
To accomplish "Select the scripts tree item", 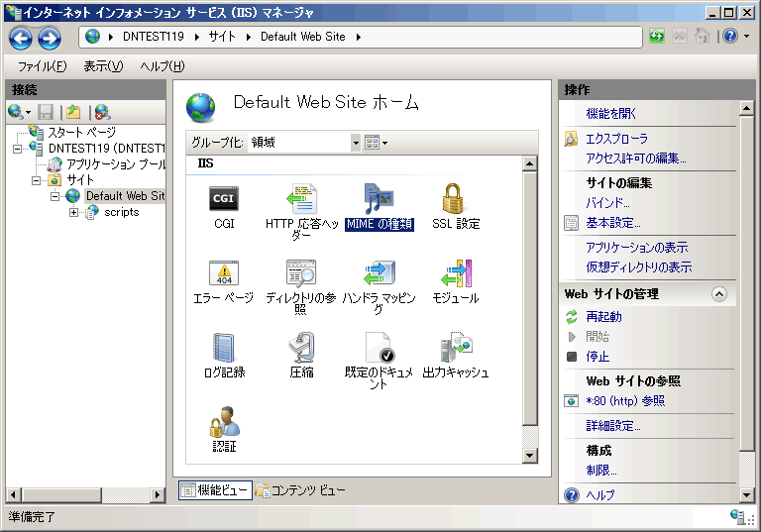I will (x=121, y=213).
